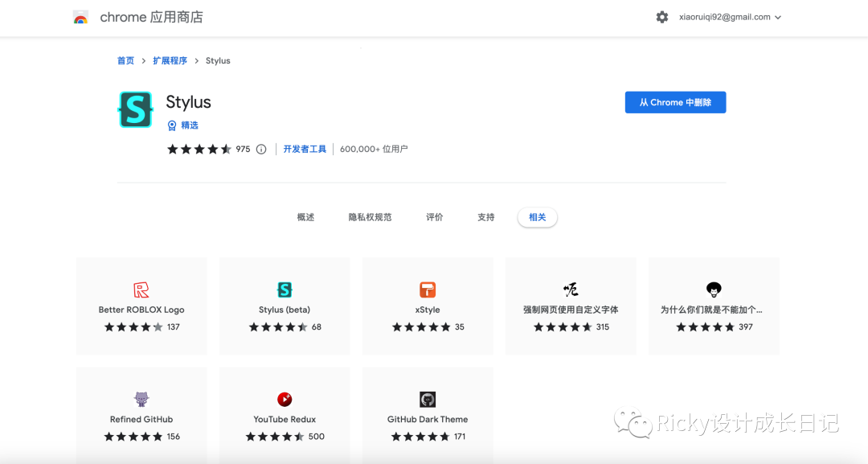Click YouTube Redux rating stars 500
Viewport: 868px width, 464px height.
coord(285,437)
